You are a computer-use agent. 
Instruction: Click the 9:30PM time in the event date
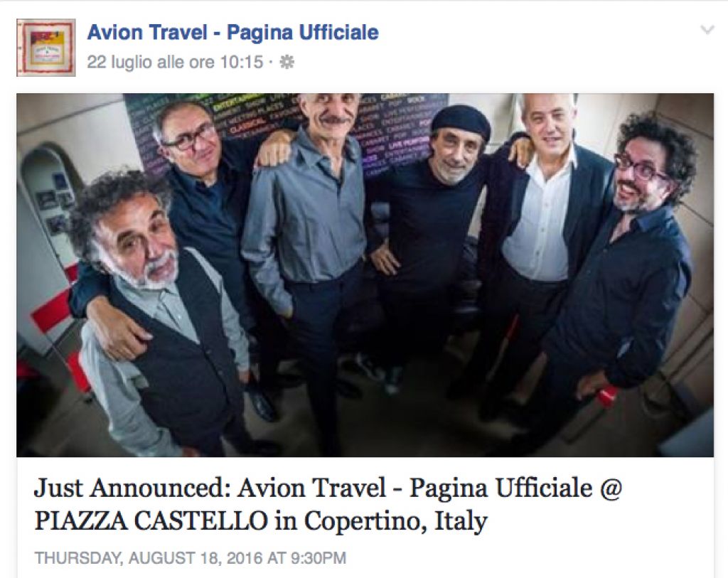tap(318, 557)
